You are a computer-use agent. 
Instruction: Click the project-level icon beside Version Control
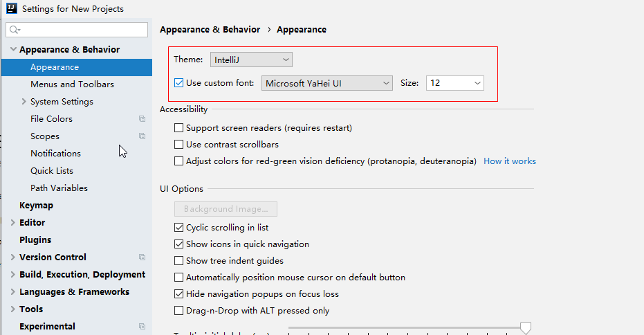pos(142,257)
